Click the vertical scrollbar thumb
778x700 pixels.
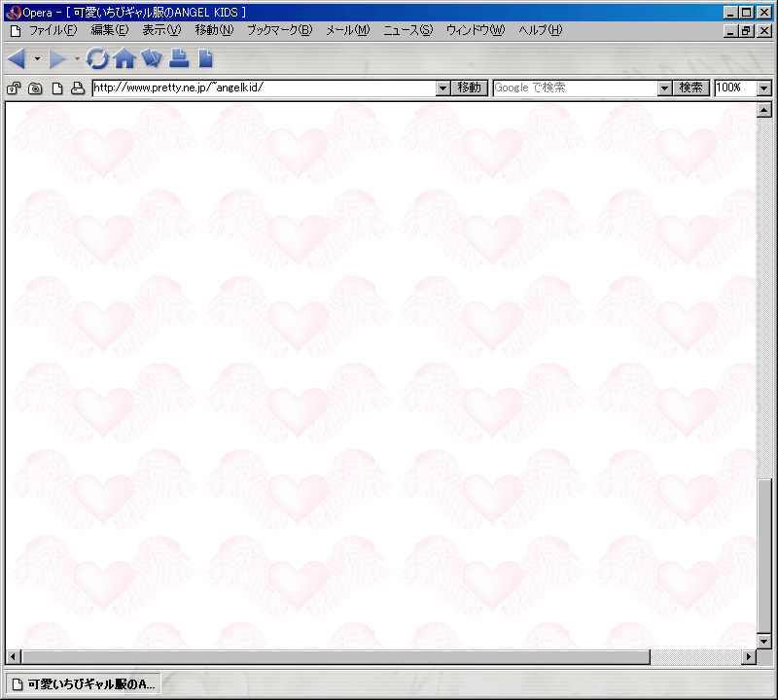[x=764, y=556]
